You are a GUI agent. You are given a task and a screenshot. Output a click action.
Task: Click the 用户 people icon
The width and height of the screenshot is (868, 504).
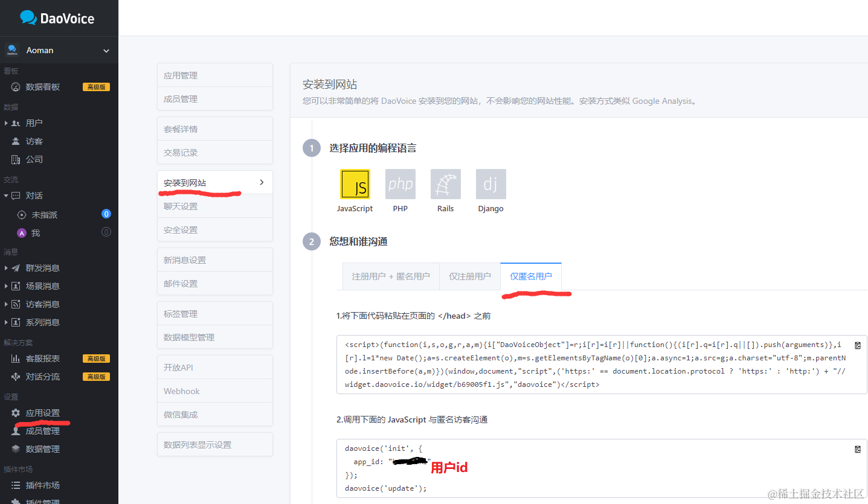coord(16,123)
